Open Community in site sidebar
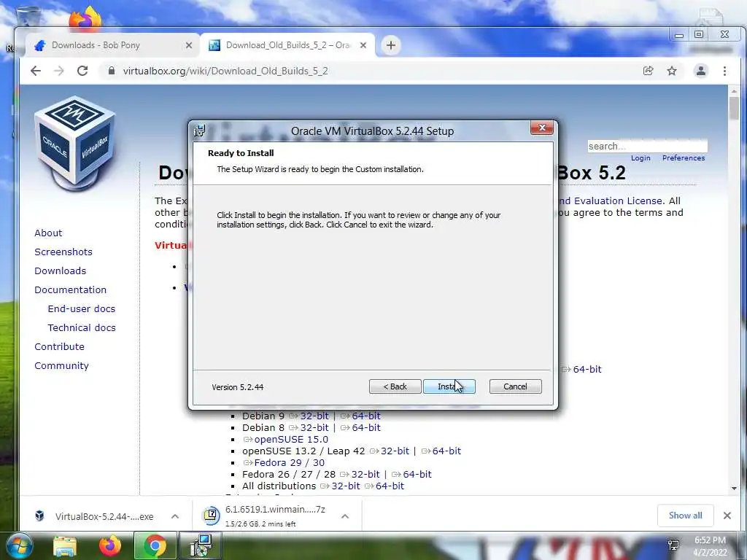The image size is (747, 560). click(61, 366)
